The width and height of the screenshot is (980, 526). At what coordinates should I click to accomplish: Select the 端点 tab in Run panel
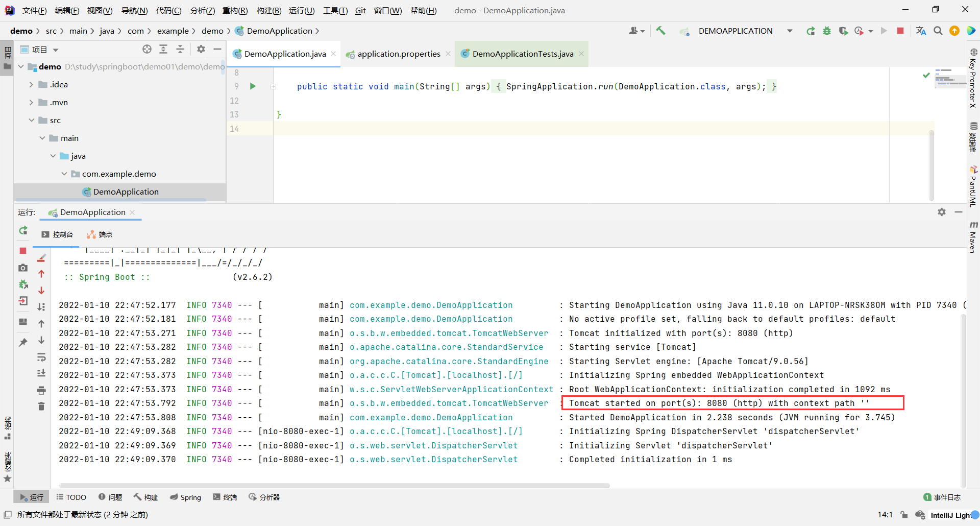(100, 234)
